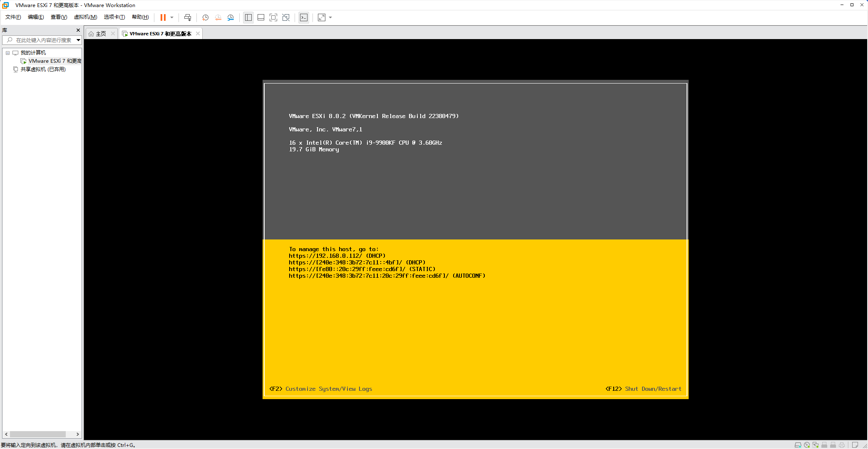Open the stretch guest dropdown arrow

click(x=331, y=17)
